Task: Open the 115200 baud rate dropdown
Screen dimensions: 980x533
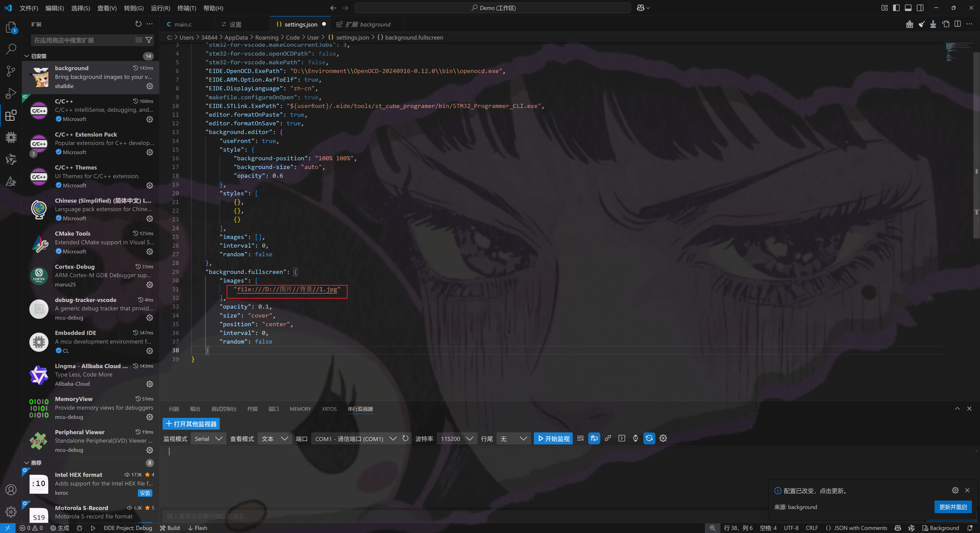Action: tap(457, 439)
